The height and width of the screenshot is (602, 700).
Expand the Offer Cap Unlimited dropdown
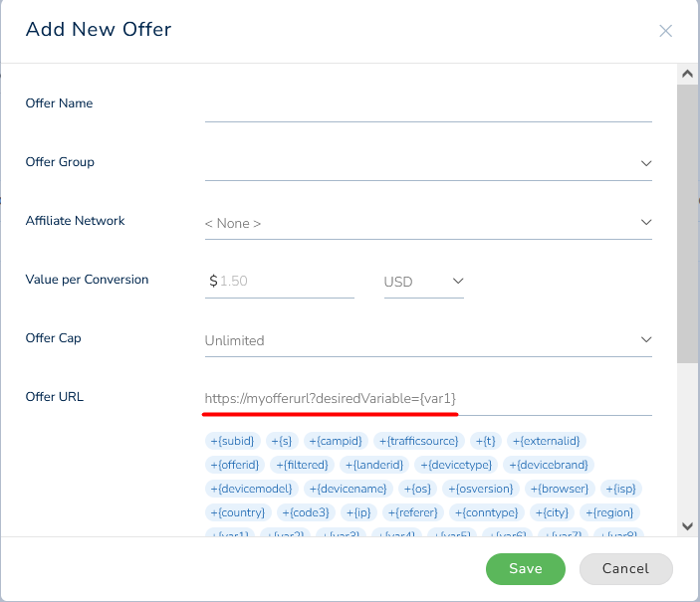(428, 340)
